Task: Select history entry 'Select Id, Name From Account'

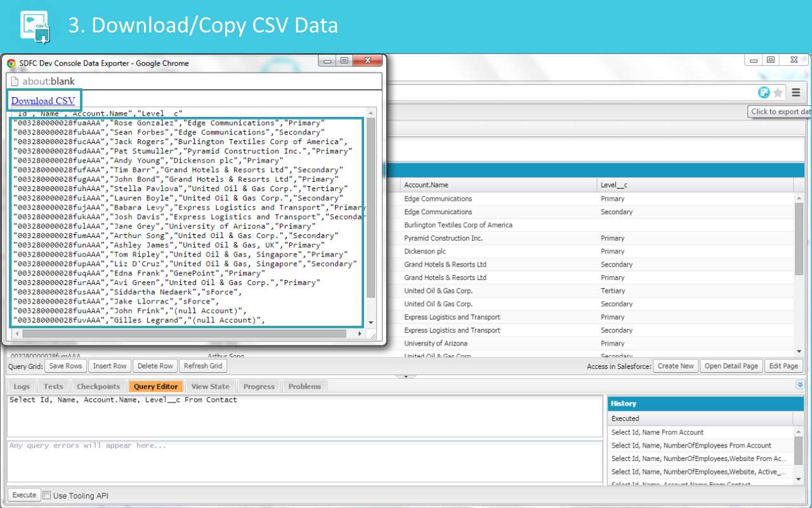Action: coord(701,432)
